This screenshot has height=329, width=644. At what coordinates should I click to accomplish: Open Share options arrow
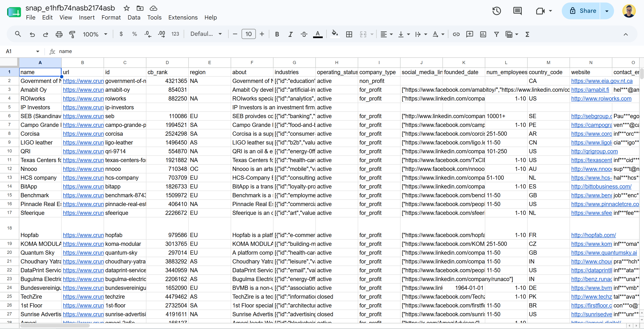(x=607, y=11)
